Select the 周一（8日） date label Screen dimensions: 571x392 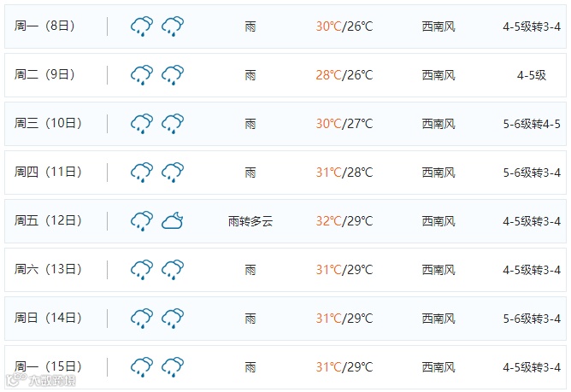tap(44, 26)
